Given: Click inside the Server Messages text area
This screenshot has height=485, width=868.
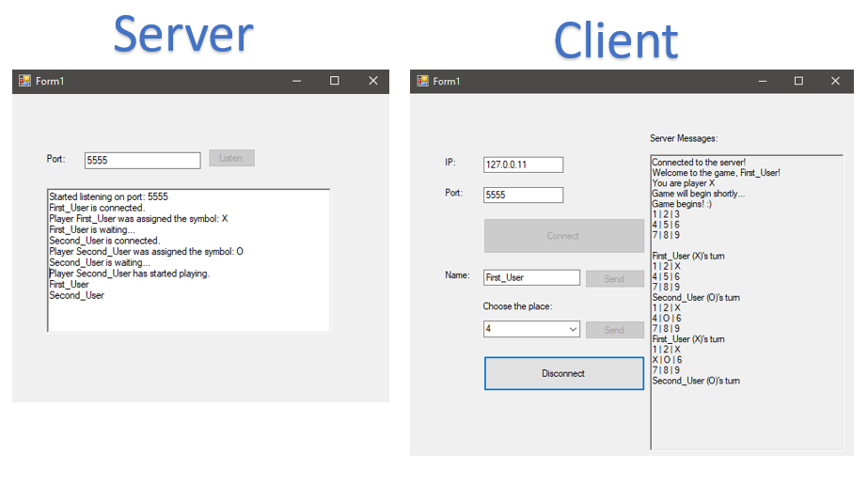Looking at the screenshot, I should click(x=746, y=414).
